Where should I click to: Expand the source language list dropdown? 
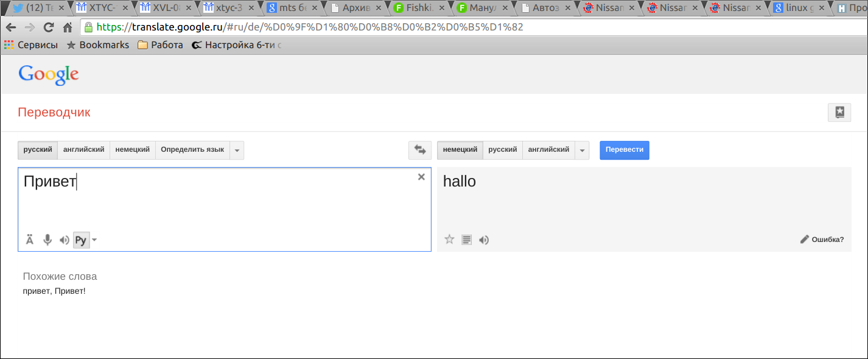pos(237,150)
